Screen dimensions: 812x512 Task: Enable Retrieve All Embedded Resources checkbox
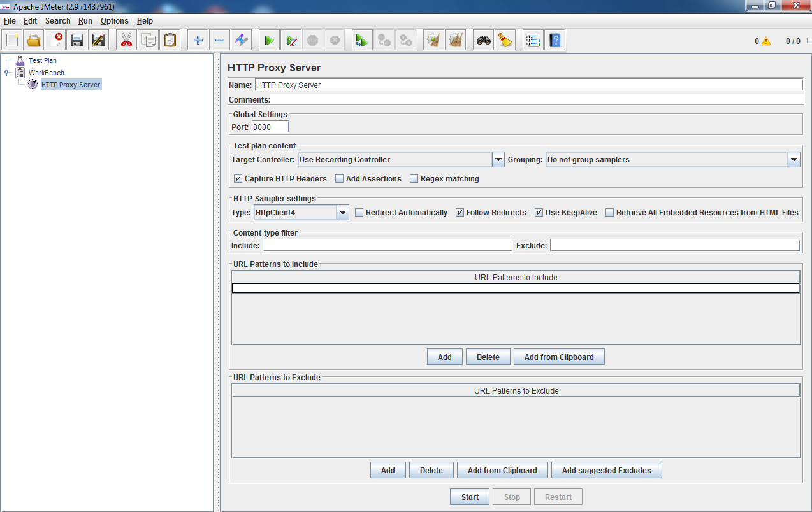point(609,213)
